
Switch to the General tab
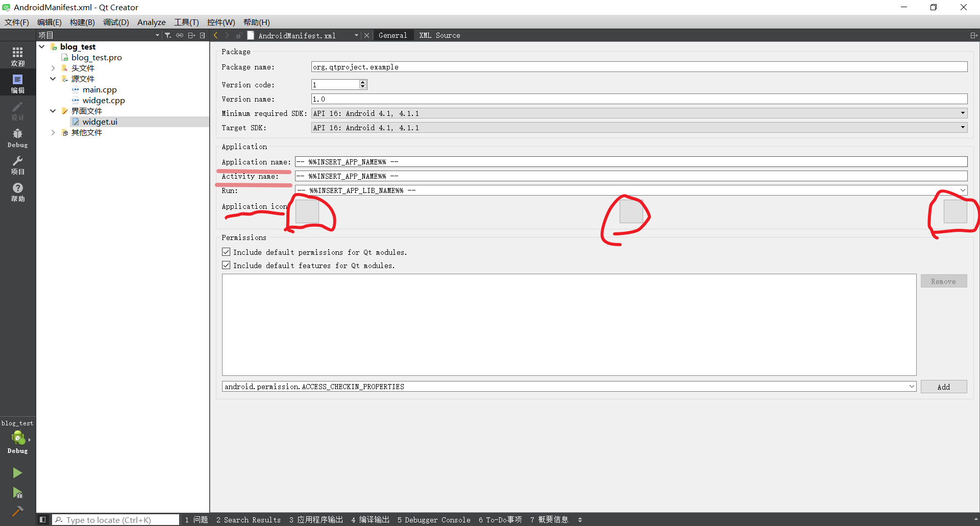pyautogui.click(x=393, y=35)
